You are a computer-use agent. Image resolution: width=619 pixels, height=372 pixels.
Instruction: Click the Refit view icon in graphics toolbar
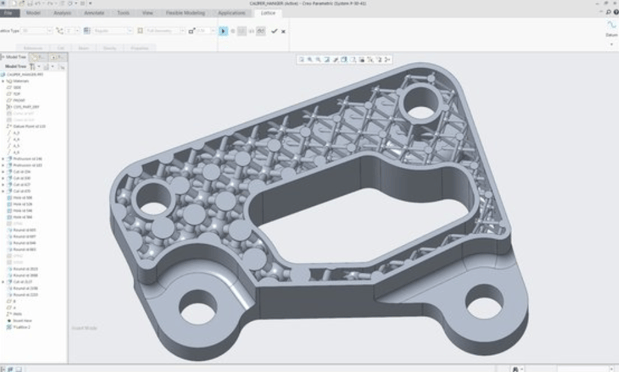[302, 60]
